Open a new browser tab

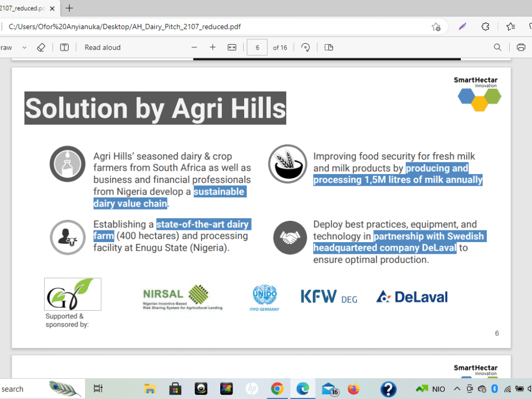(x=69, y=8)
